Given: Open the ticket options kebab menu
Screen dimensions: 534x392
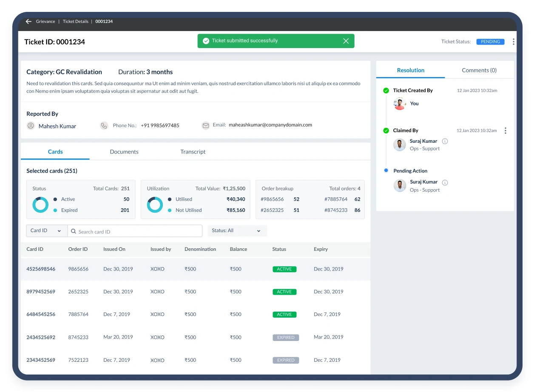Looking at the screenshot, I should 514,42.
